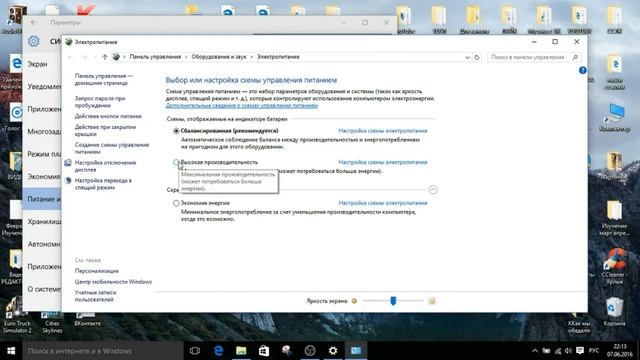
Task: Click the network icon in system tray
Action: click(x=558, y=351)
